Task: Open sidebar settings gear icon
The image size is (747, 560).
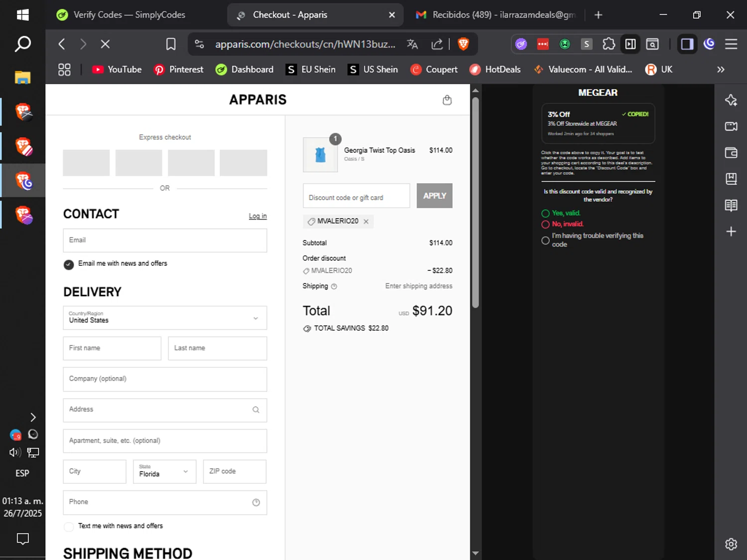Action: click(731, 544)
